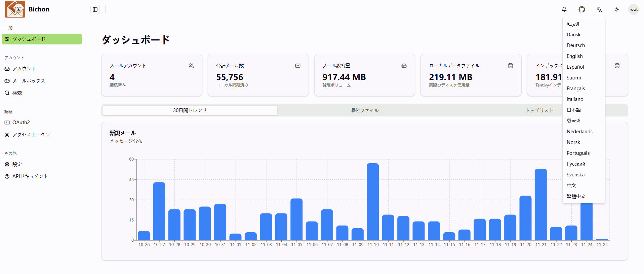Switch to the トップリスト tab
The height and width of the screenshot is (274, 644).
(x=539, y=110)
